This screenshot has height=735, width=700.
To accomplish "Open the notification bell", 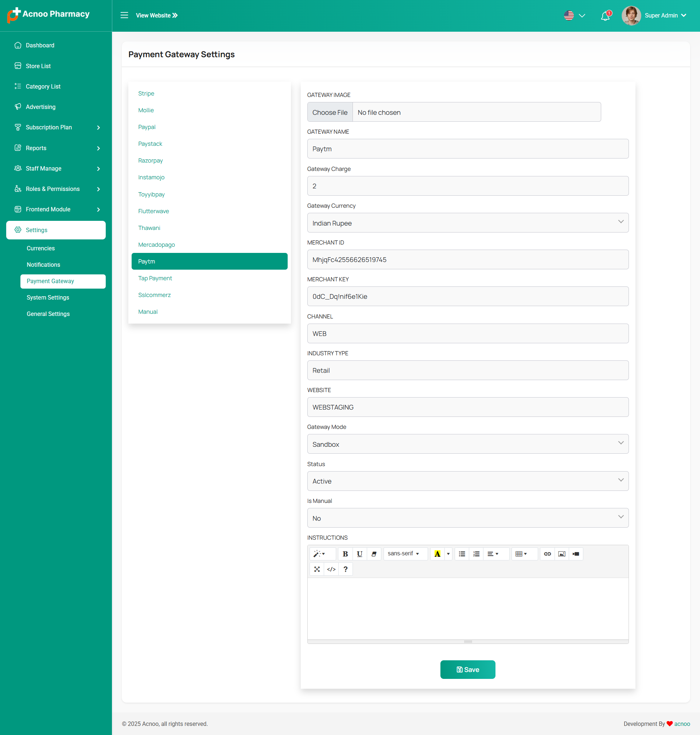I will [605, 16].
